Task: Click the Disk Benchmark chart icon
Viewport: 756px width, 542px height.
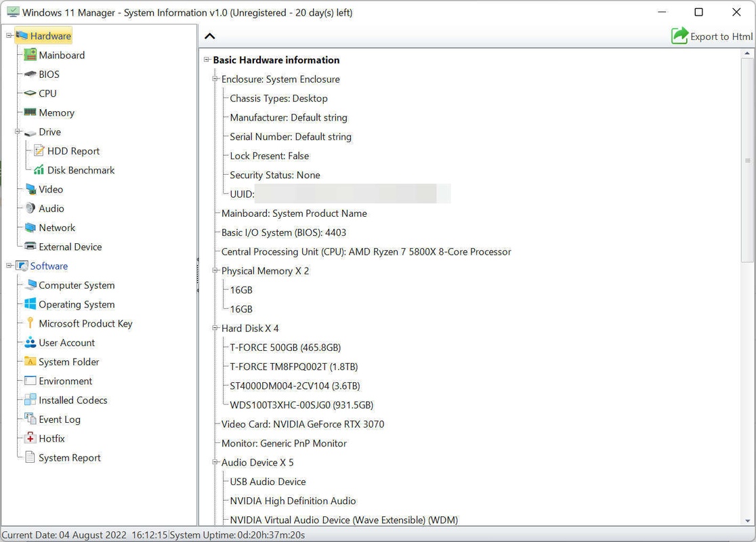Action: [x=39, y=170]
